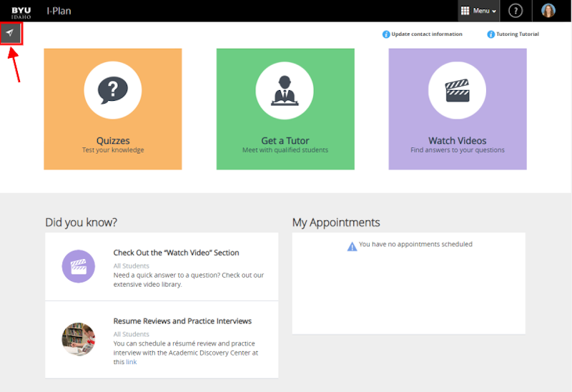Click the Watch Videos clapperboard icon
Image resolution: width=572 pixels, height=392 pixels.
pos(457,90)
